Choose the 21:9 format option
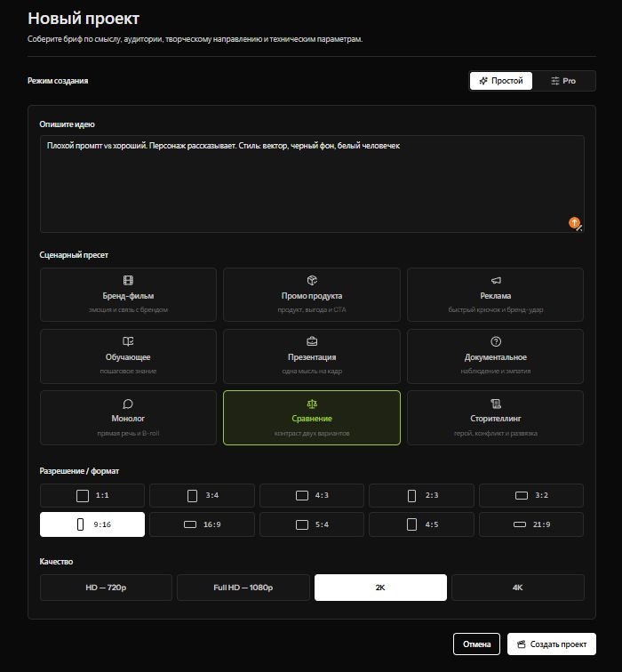Image resolution: width=622 pixels, height=672 pixels. click(x=531, y=524)
